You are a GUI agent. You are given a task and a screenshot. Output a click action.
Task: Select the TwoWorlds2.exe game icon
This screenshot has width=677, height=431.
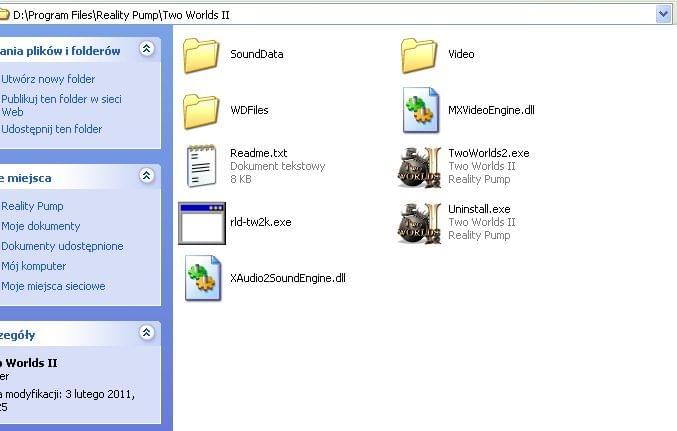click(419, 168)
